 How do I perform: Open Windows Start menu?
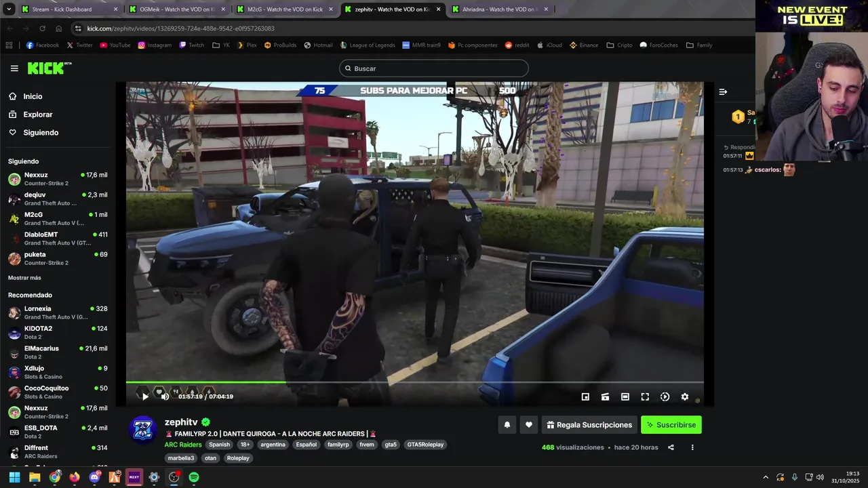(14, 477)
